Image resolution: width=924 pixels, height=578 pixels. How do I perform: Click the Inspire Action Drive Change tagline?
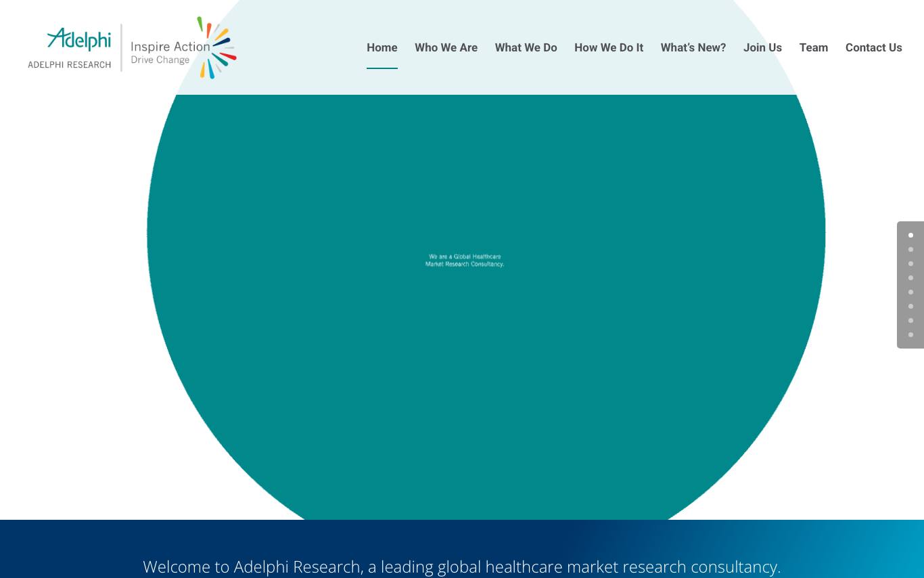pyautogui.click(x=170, y=52)
